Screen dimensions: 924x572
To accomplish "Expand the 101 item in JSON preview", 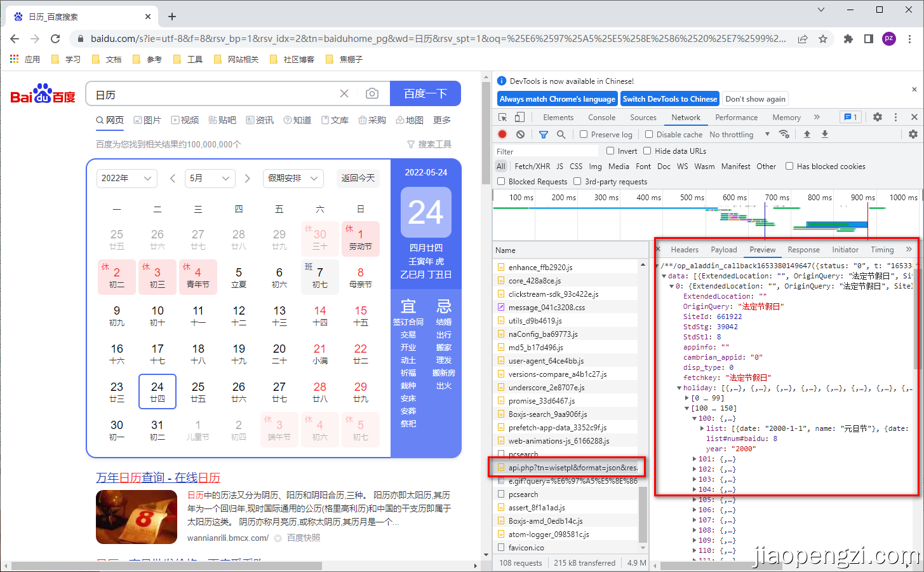I will click(x=694, y=459).
